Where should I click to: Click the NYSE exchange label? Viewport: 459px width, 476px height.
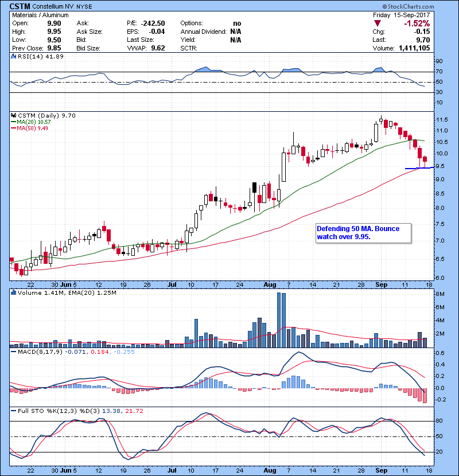pyautogui.click(x=84, y=7)
